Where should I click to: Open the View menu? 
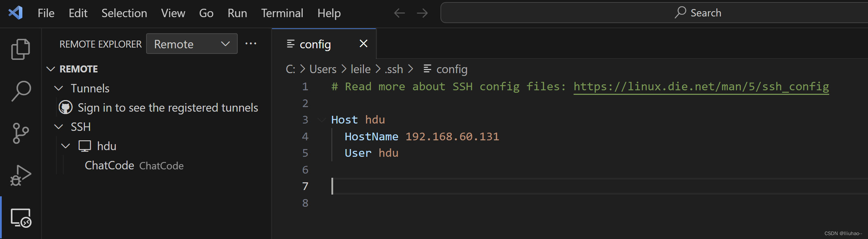pyautogui.click(x=173, y=13)
